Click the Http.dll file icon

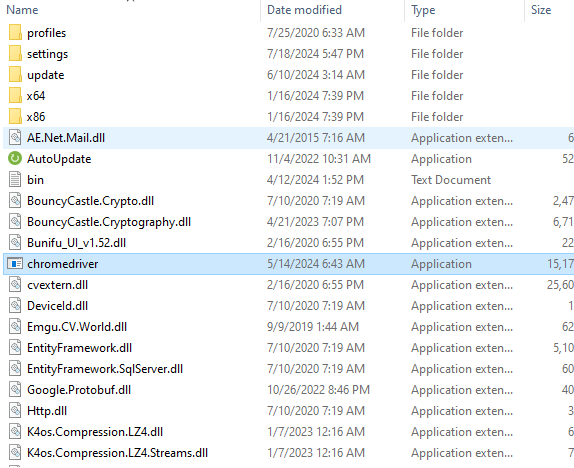pos(15,411)
